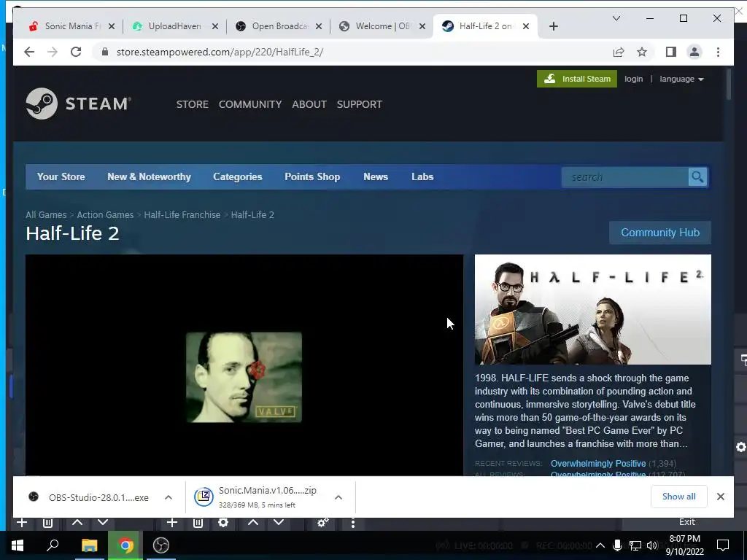Click the Half-Life 2 header image
Screen dimensions: 747x560
coord(592,309)
